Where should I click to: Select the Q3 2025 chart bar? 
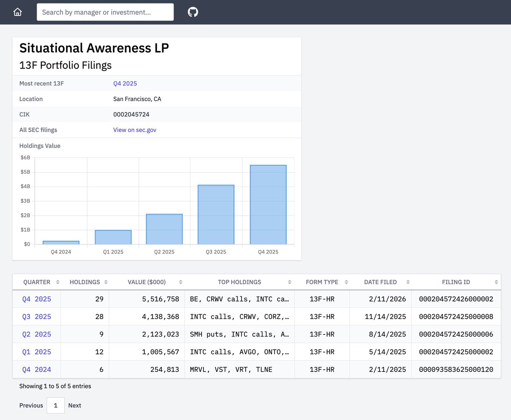click(216, 215)
